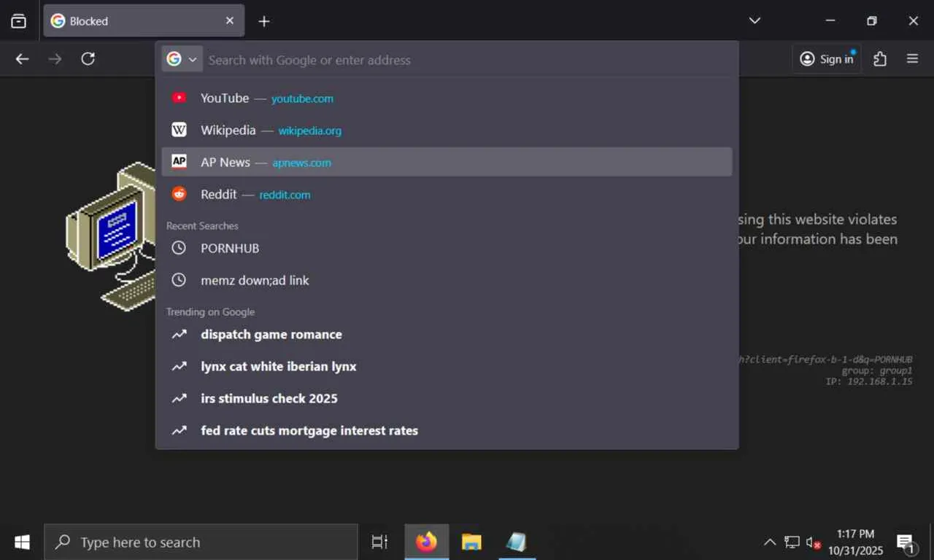
Task: Open the Extensions puzzle icon
Action: 880,59
